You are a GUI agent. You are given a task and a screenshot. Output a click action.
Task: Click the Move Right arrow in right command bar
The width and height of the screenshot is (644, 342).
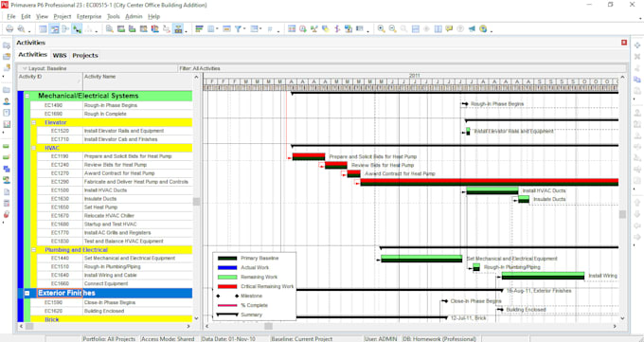click(x=637, y=237)
